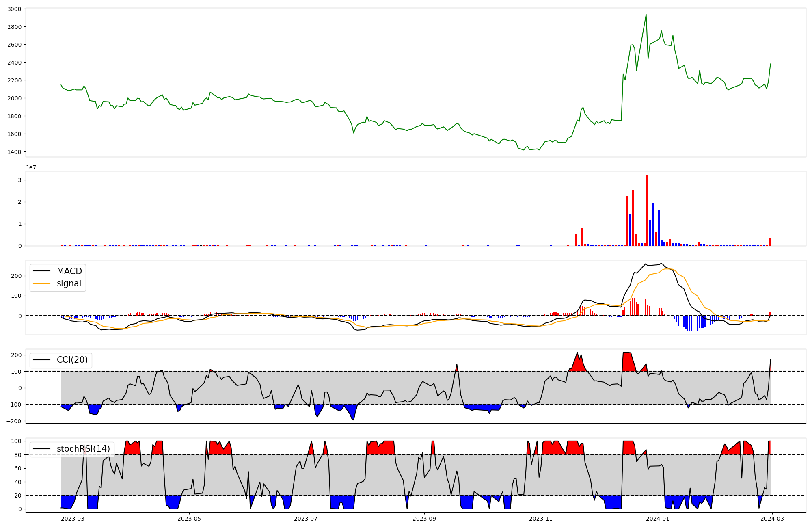The width and height of the screenshot is (812, 528).
Task: Click the MACD legend entry label
Action: tap(69, 271)
